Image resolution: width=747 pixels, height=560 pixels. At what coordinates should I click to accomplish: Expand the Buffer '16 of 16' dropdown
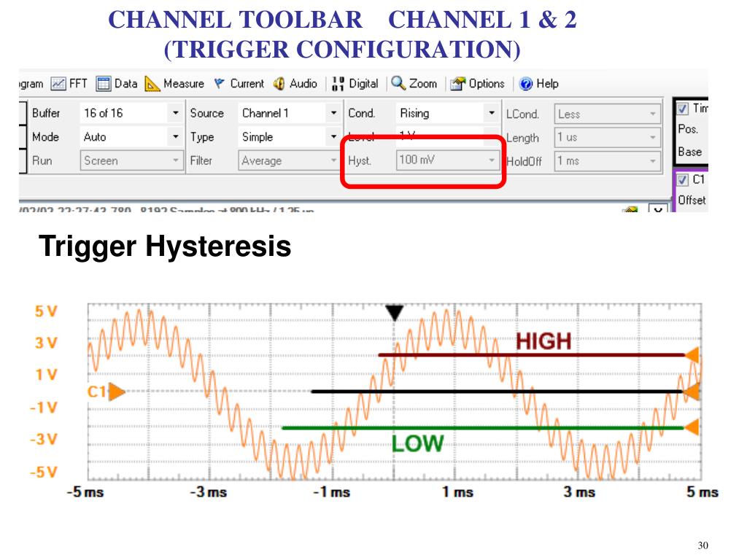coord(176,114)
